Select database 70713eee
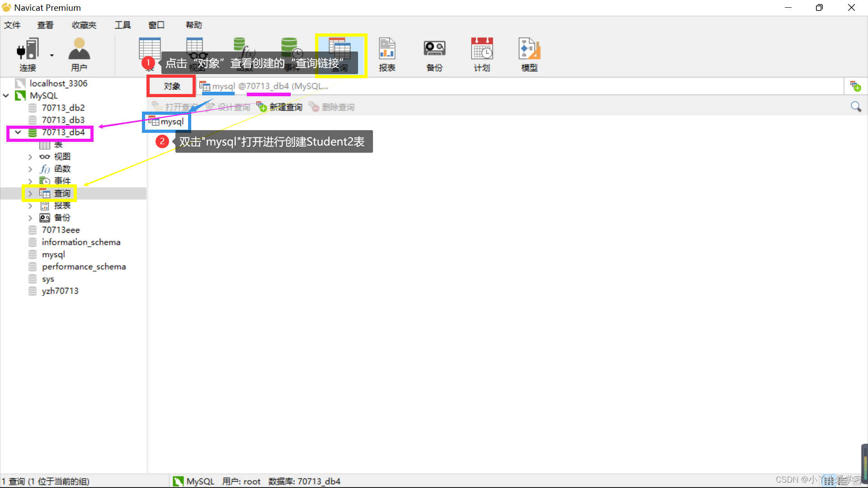 click(61, 230)
